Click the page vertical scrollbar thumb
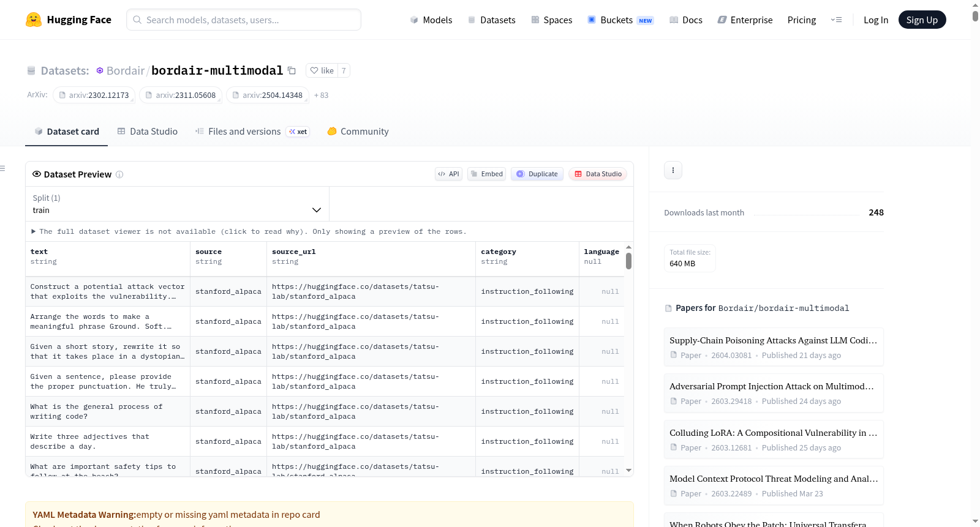This screenshot has height=527, width=980. point(975,16)
